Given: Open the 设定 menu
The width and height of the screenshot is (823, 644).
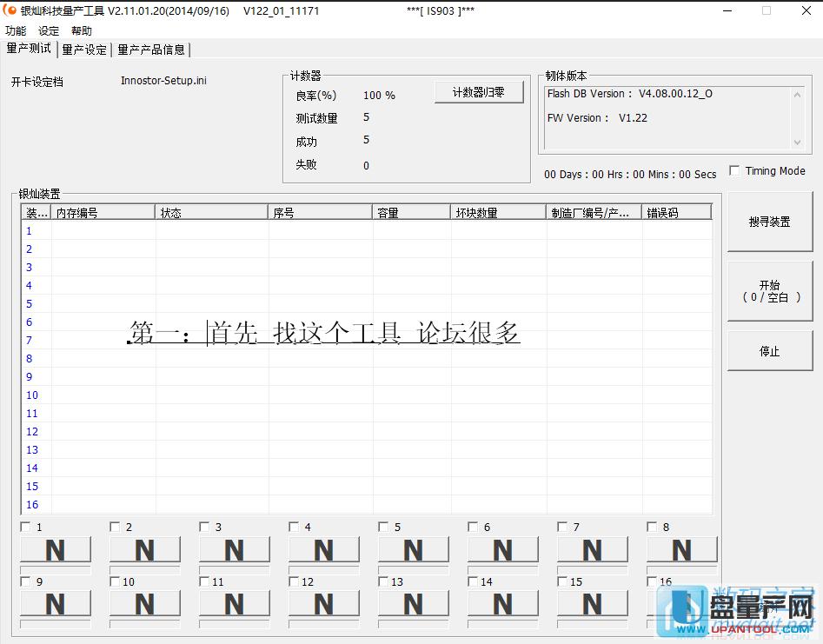Looking at the screenshot, I should click(x=48, y=30).
